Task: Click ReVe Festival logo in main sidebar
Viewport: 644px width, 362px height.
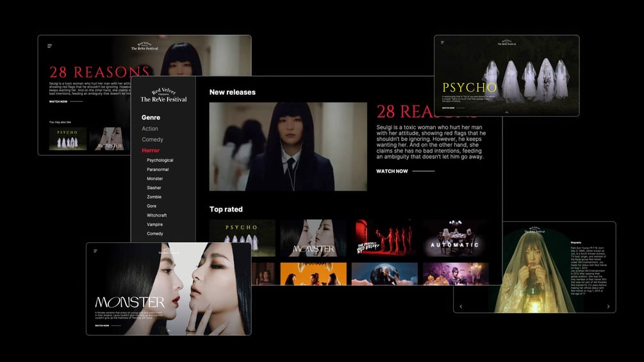Action: click(x=163, y=95)
